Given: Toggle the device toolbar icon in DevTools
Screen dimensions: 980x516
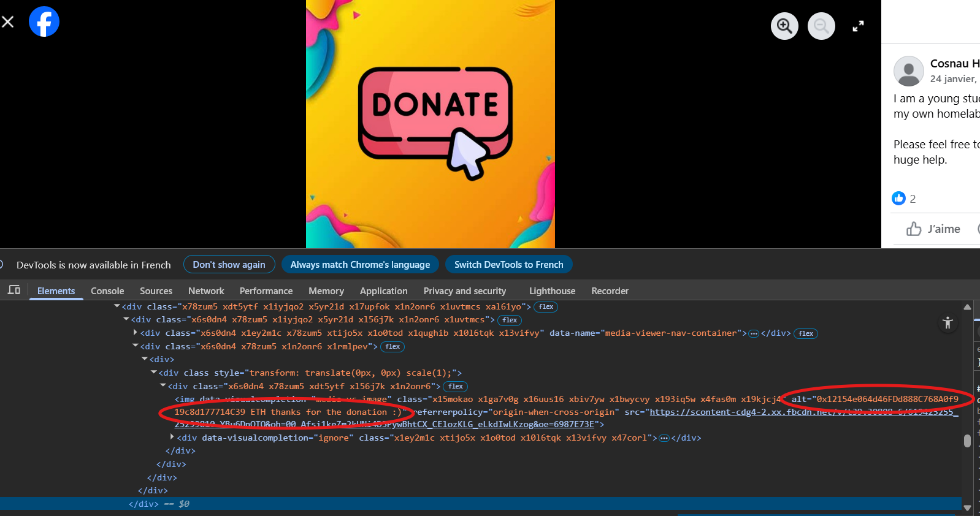Looking at the screenshot, I should tap(14, 290).
